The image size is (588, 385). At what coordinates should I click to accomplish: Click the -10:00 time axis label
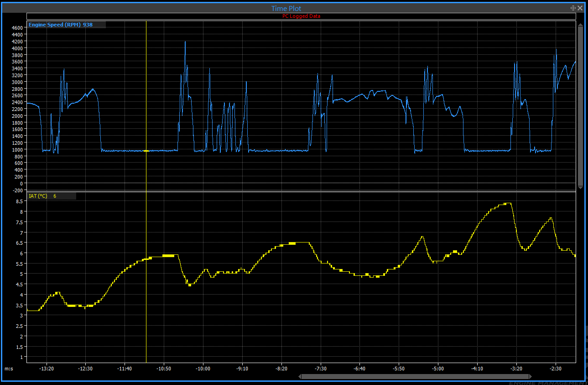point(203,368)
